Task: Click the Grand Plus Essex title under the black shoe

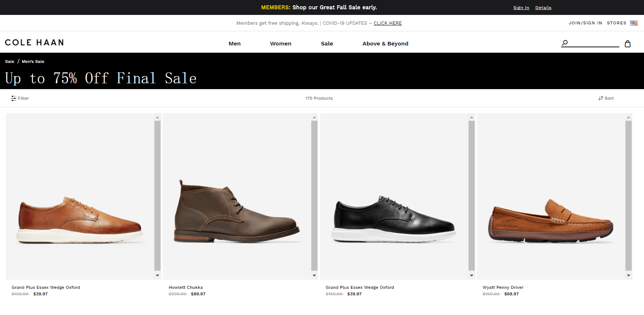Action: tap(360, 287)
